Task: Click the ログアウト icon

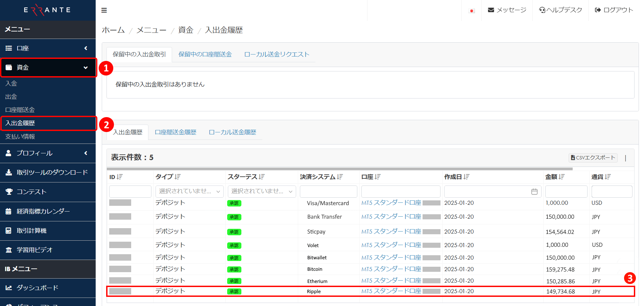Action: [597, 10]
